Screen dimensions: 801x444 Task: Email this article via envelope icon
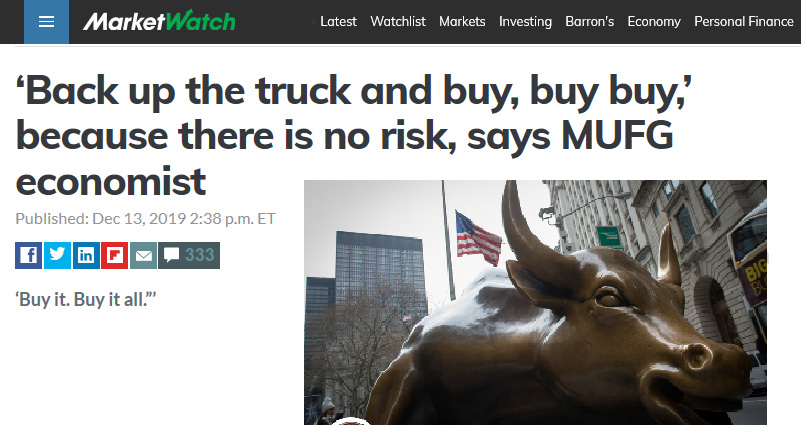[x=143, y=255]
